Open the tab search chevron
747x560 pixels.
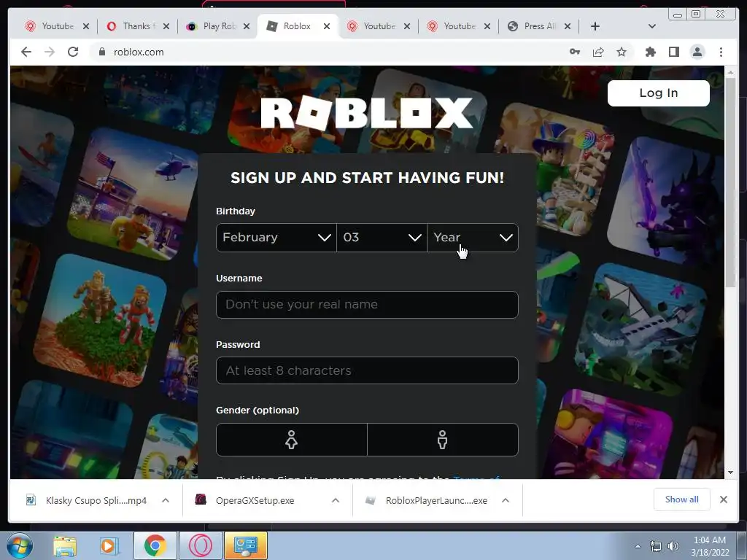652,26
